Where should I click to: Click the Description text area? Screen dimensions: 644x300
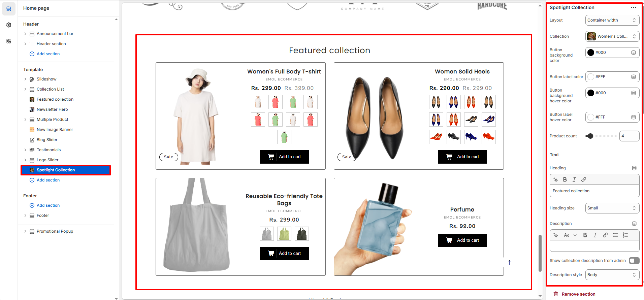click(594, 246)
